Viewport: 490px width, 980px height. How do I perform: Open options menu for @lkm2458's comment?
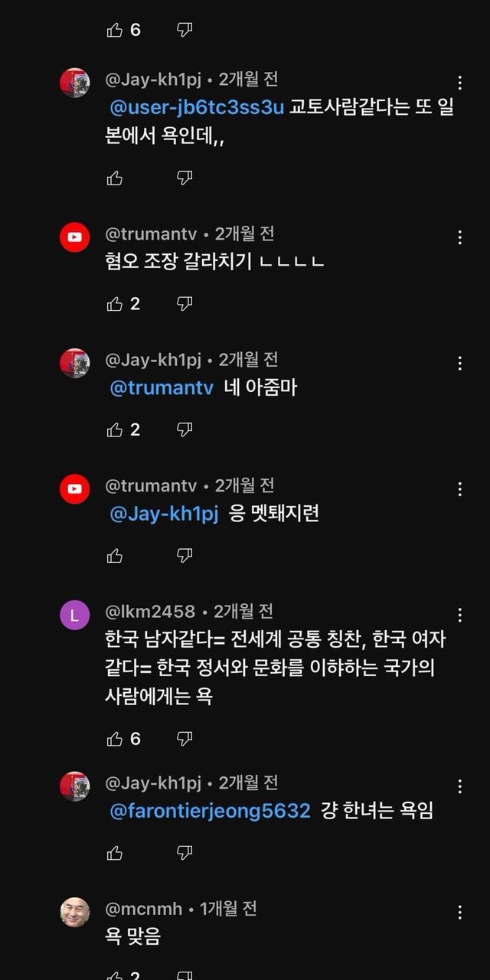[459, 615]
